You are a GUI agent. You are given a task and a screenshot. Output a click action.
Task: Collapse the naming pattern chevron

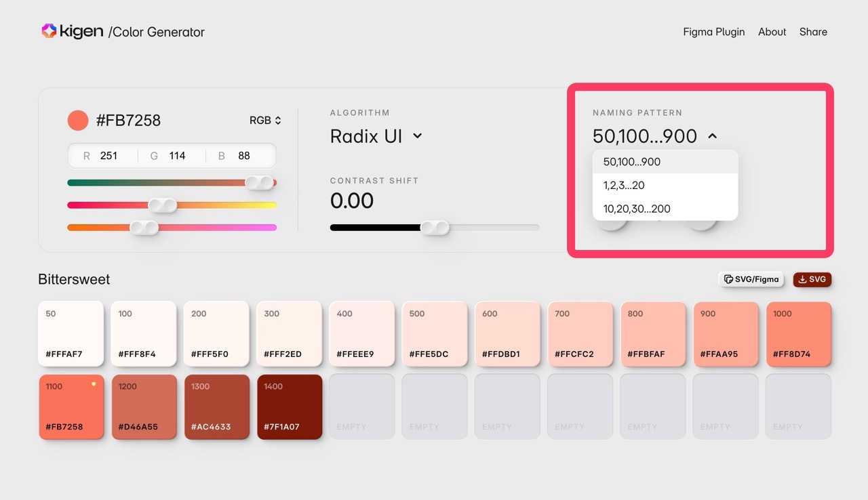click(x=712, y=136)
